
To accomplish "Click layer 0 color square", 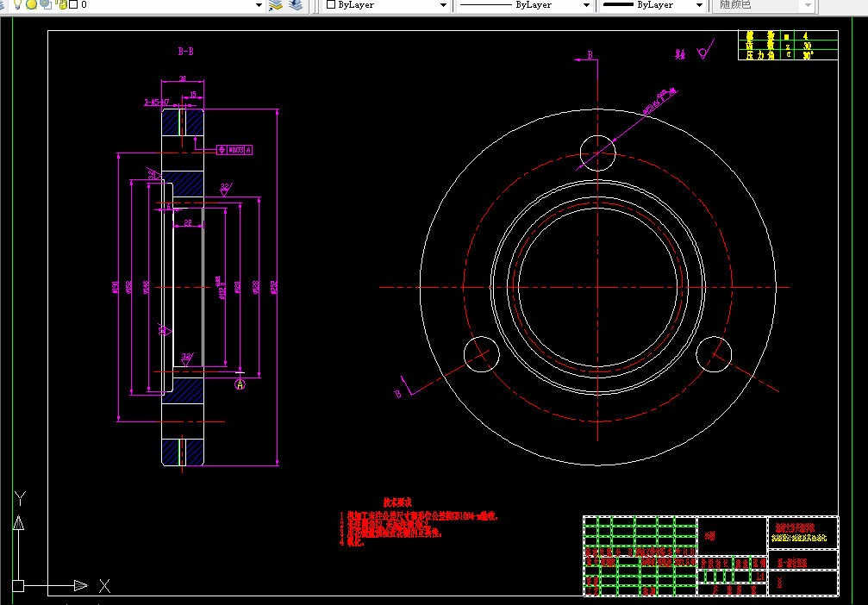I will [73, 4].
